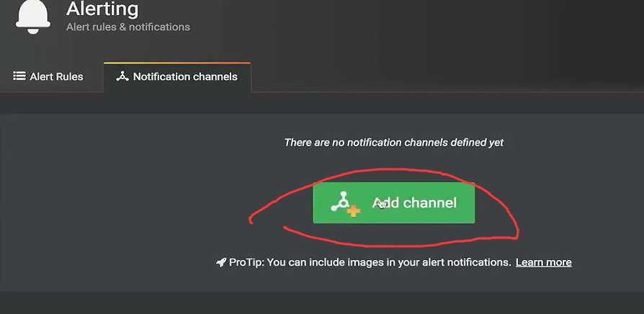Open the Alert Rules tab
The width and height of the screenshot is (644, 314).
(x=48, y=77)
